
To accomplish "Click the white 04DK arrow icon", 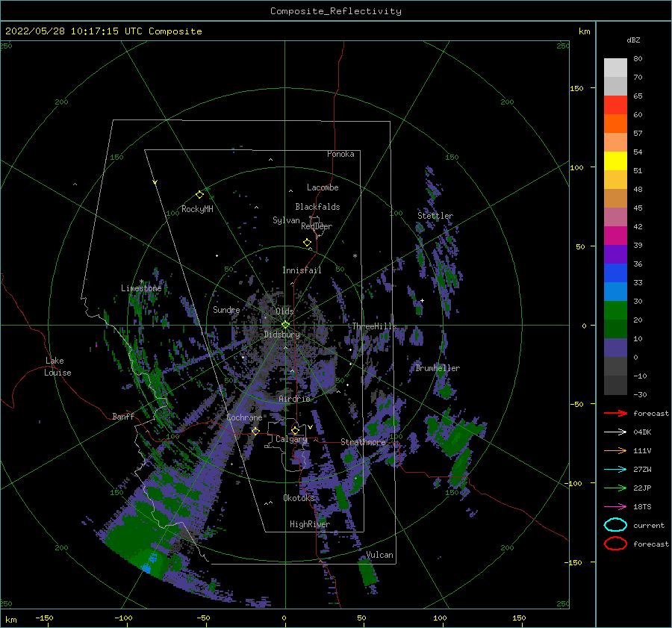I will (x=615, y=432).
